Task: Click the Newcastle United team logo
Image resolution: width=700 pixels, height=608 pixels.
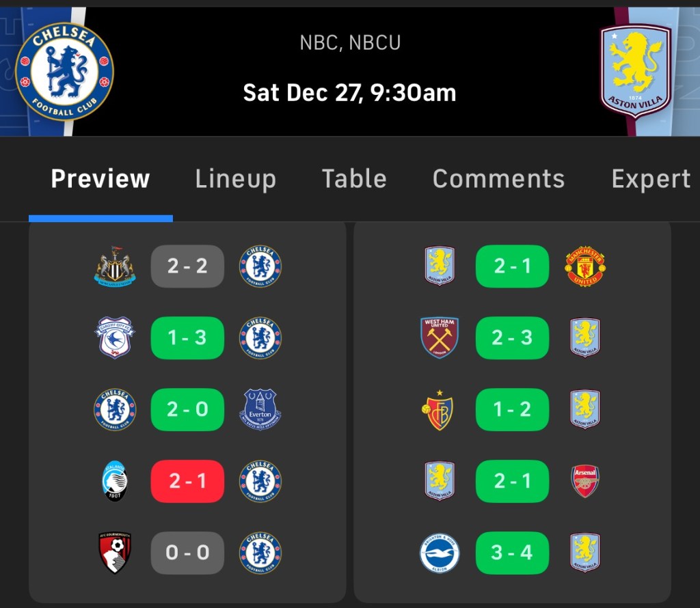Action: tap(115, 266)
